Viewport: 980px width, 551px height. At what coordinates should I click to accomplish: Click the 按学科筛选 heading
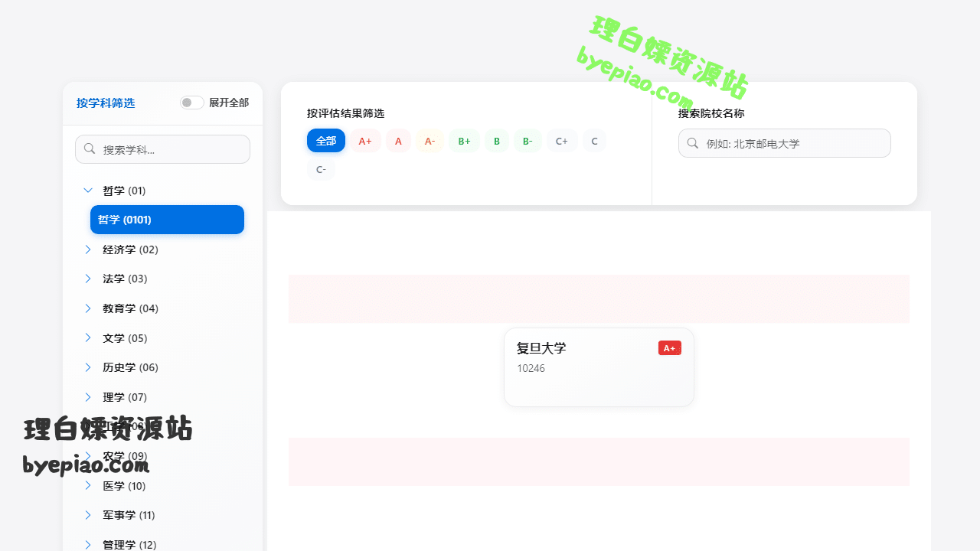coord(106,103)
